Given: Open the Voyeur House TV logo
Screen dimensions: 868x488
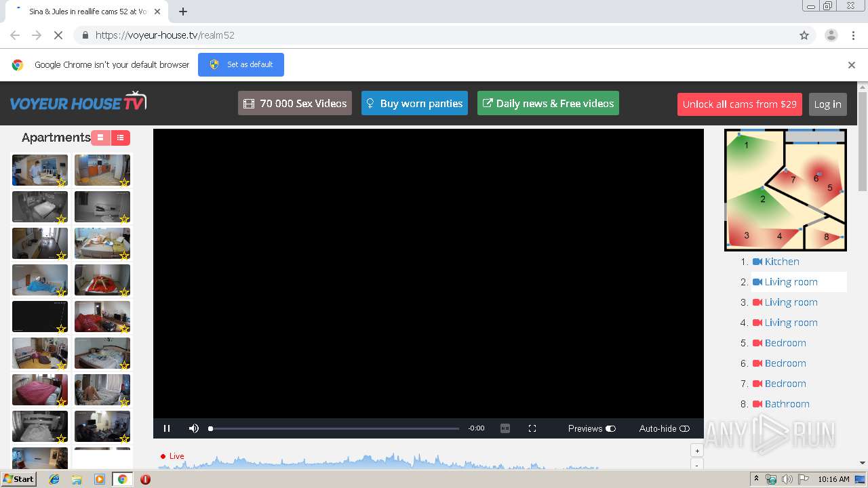Looking at the screenshot, I should point(78,102).
